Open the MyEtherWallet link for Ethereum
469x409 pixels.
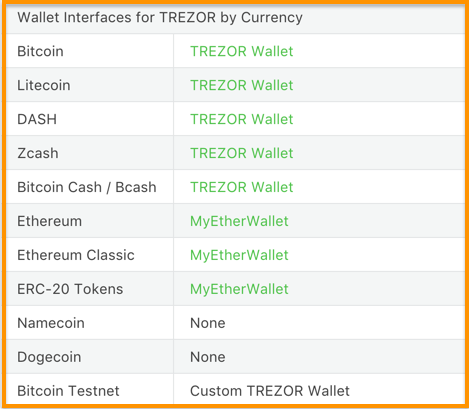coord(239,222)
